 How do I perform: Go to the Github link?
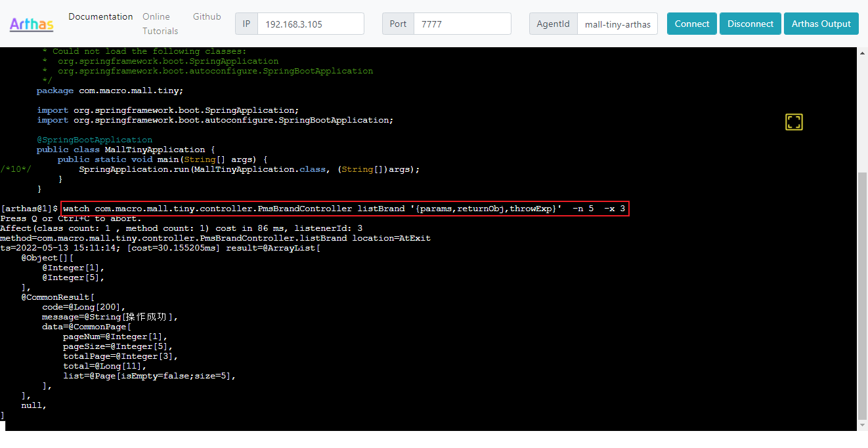[x=207, y=16]
